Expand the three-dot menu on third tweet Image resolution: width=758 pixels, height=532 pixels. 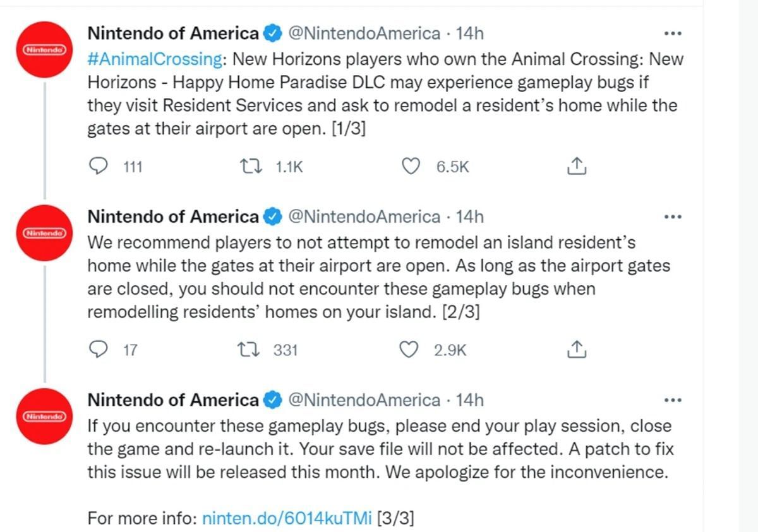[673, 400]
